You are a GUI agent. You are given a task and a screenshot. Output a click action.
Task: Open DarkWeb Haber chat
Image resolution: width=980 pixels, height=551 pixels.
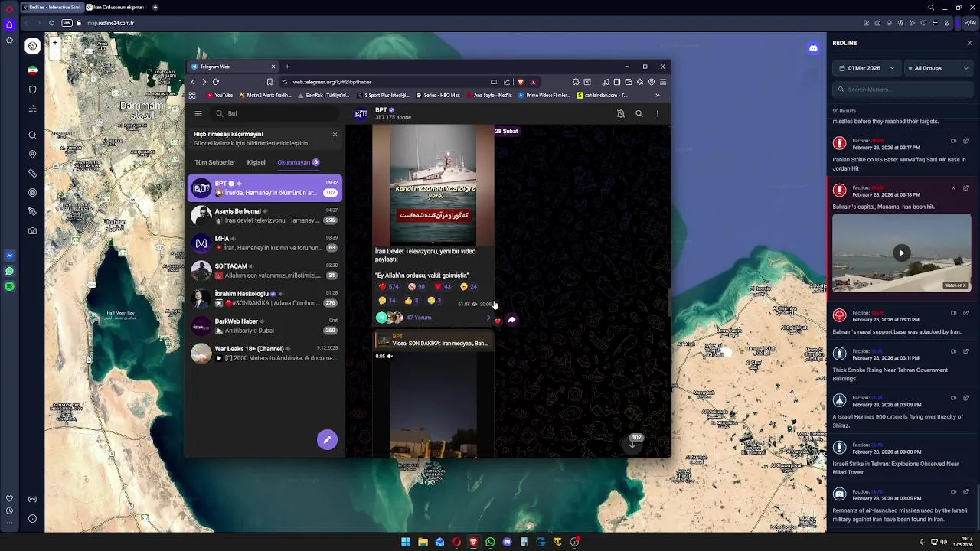point(265,326)
